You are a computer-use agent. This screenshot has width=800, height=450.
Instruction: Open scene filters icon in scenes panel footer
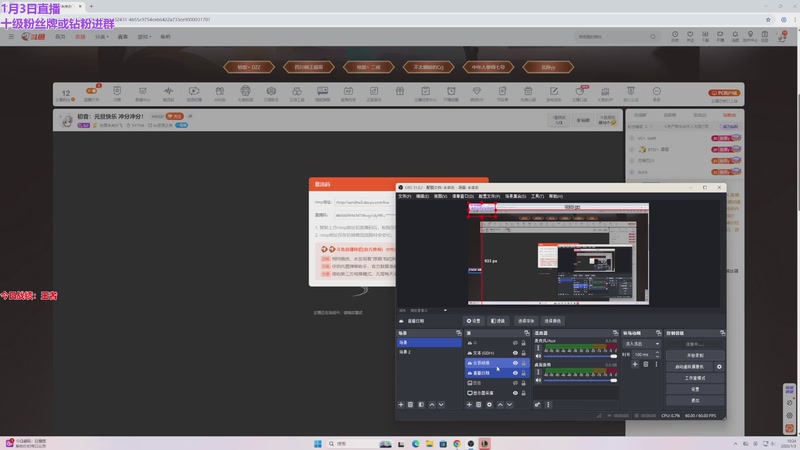[421, 405]
